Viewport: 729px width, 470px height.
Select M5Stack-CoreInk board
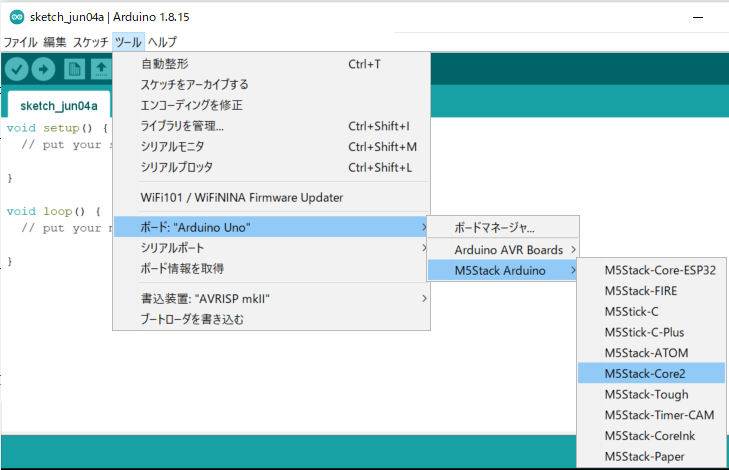pyautogui.click(x=651, y=436)
